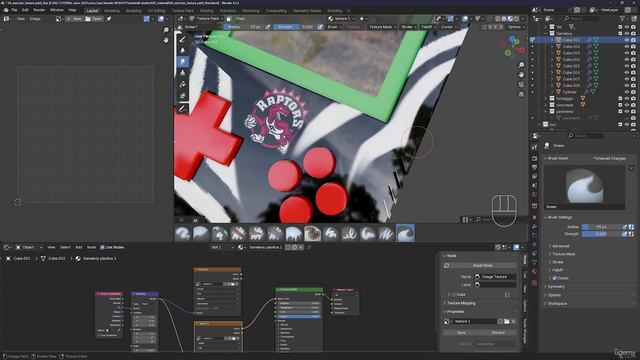This screenshot has height=360, width=640.
Task: Click the Open image button
Action: (x=93, y=19)
